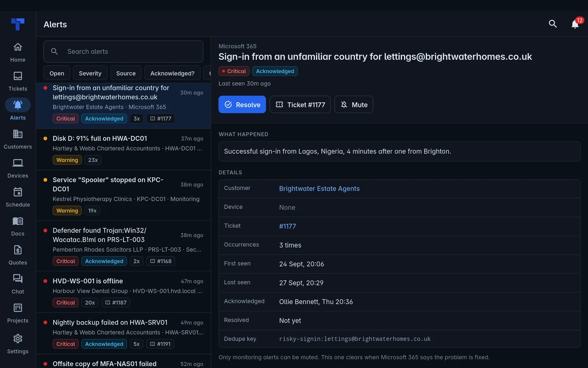Image resolution: width=588 pixels, height=368 pixels.
Task: Click ticket chip #1187 in alert list
Action: (116, 302)
